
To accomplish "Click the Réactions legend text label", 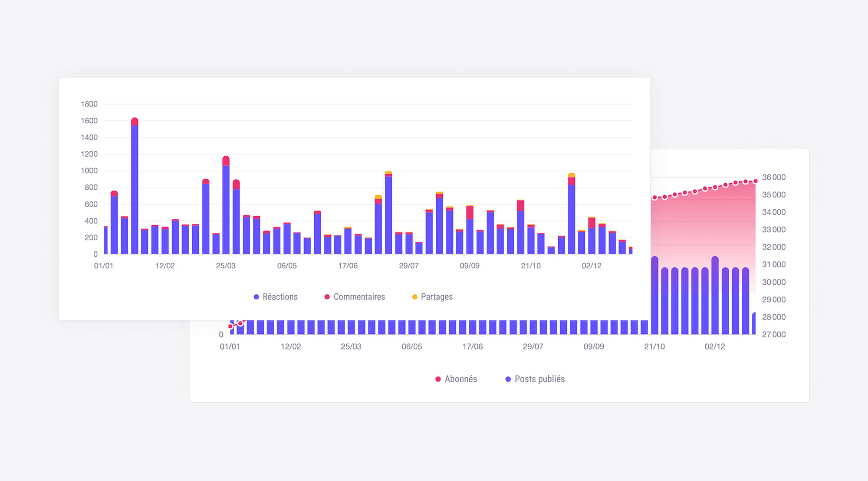I will point(280,297).
